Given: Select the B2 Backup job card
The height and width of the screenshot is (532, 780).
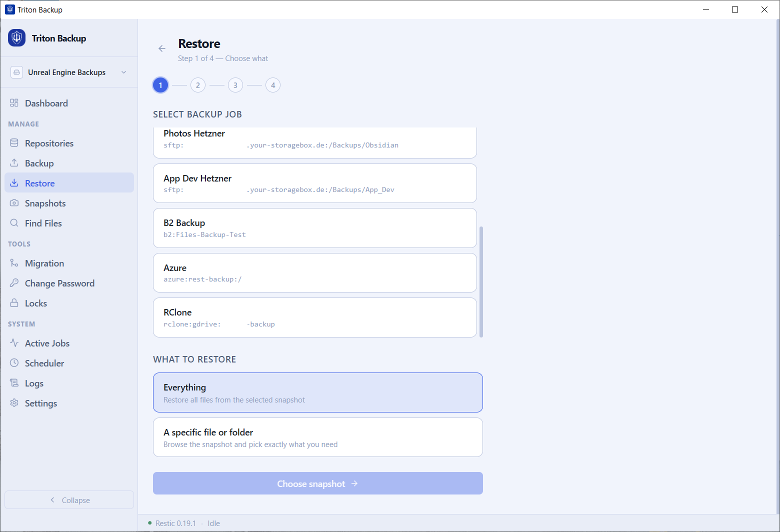Looking at the screenshot, I should [x=315, y=228].
